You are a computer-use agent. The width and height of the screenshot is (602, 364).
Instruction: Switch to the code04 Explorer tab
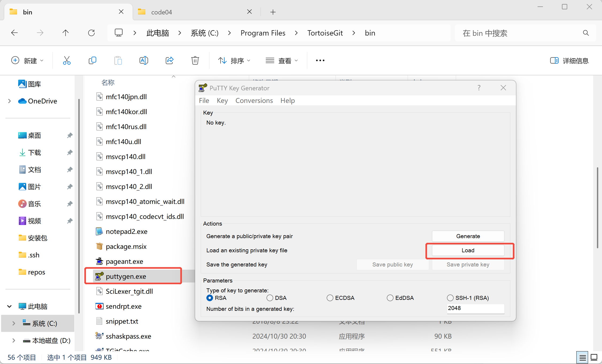[196, 12]
